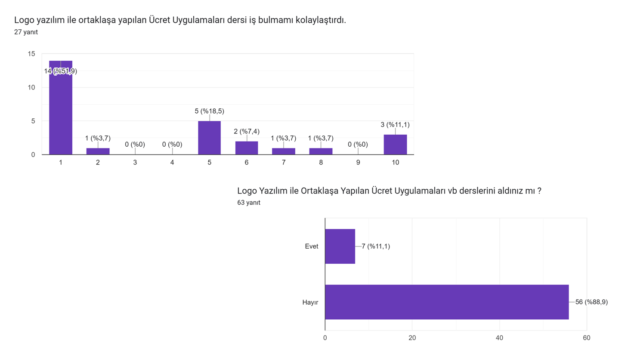Click the "Evet" axis label
Viewport: 628px width, 364px height.
point(311,246)
